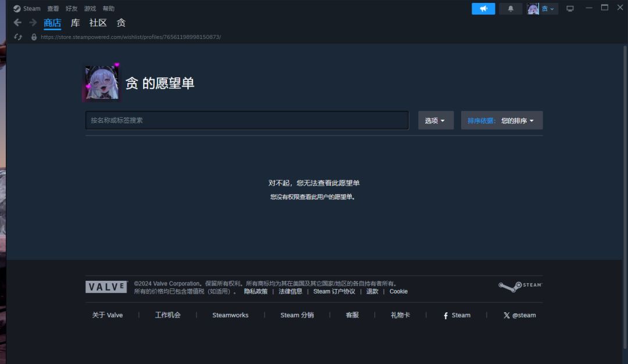Open the Cookie link
Screen dimensions: 628x364
coord(398,291)
